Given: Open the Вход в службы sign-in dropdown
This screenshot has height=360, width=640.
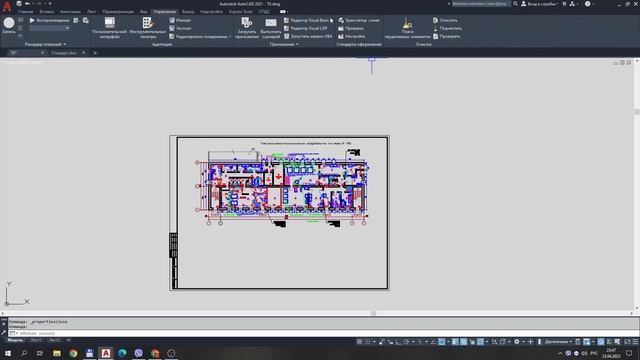Looking at the screenshot, I should tap(539, 4).
